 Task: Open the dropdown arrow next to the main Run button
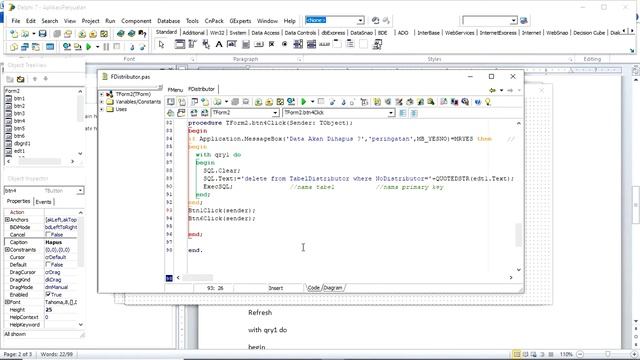click(x=97, y=47)
